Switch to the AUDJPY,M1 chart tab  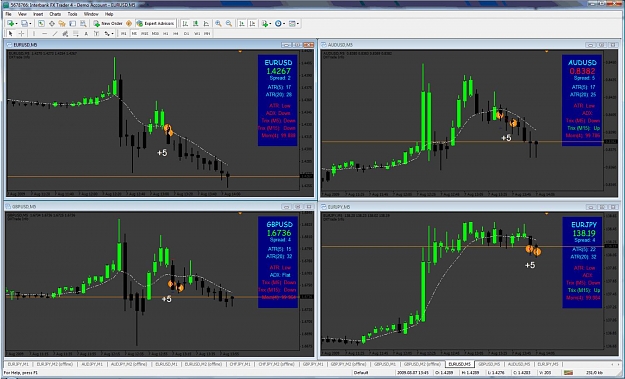92,364
